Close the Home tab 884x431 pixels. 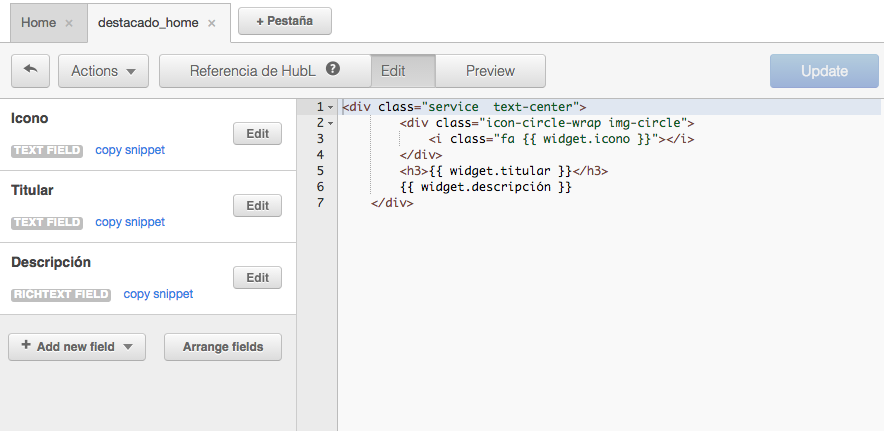coord(69,23)
